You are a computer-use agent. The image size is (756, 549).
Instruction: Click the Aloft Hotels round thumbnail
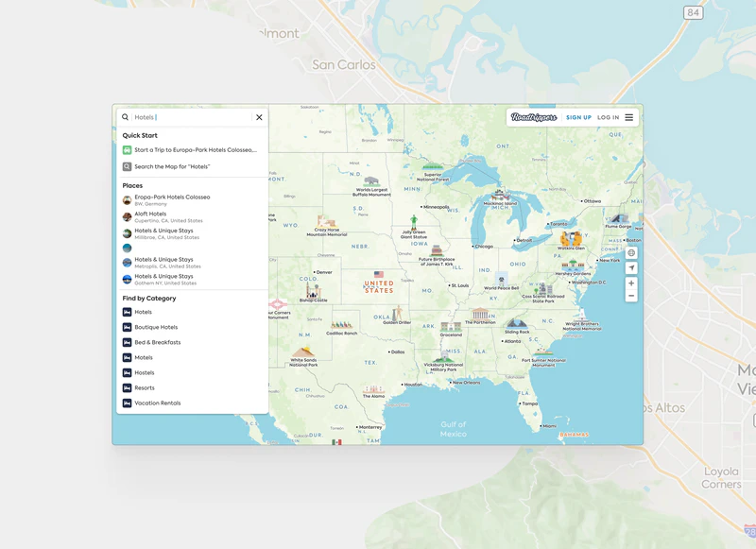[127, 217]
